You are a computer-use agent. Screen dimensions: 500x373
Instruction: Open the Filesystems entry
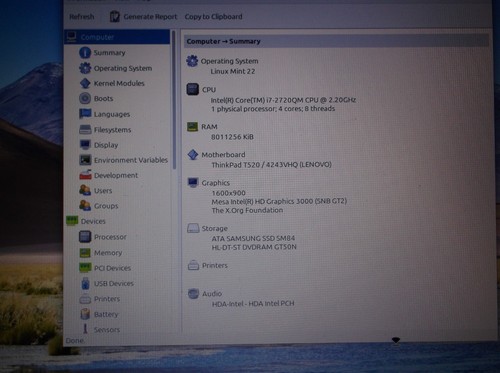point(112,130)
